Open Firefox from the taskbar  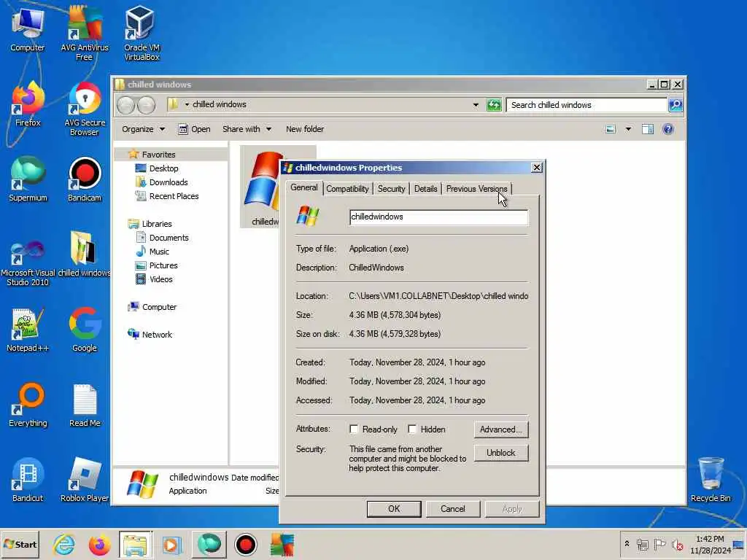pos(99,545)
